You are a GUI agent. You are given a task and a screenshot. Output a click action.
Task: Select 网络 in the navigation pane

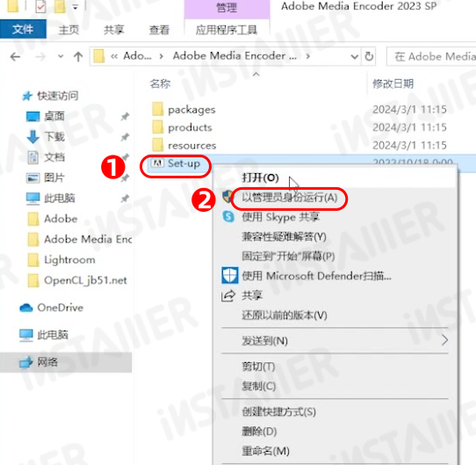pyautogui.click(x=47, y=362)
